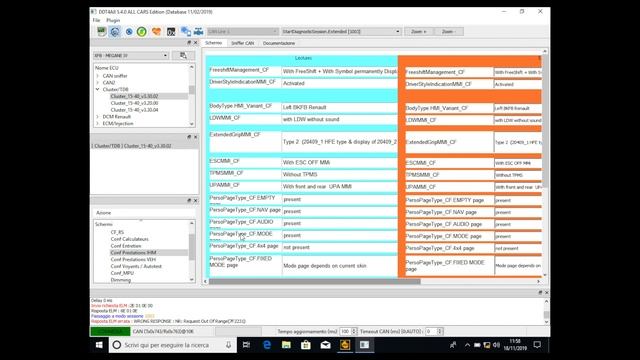The image size is (640, 360).
Task: Click the search ECU button beside vehicle dropdown
Action: coord(183,56)
